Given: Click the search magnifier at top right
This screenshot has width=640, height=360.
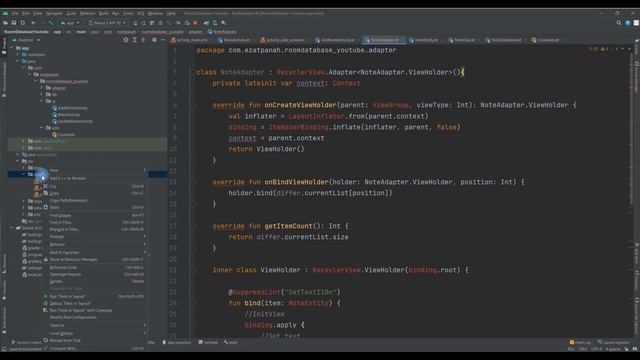Looking at the screenshot, I should pyautogui.click(x=619, y=23).
